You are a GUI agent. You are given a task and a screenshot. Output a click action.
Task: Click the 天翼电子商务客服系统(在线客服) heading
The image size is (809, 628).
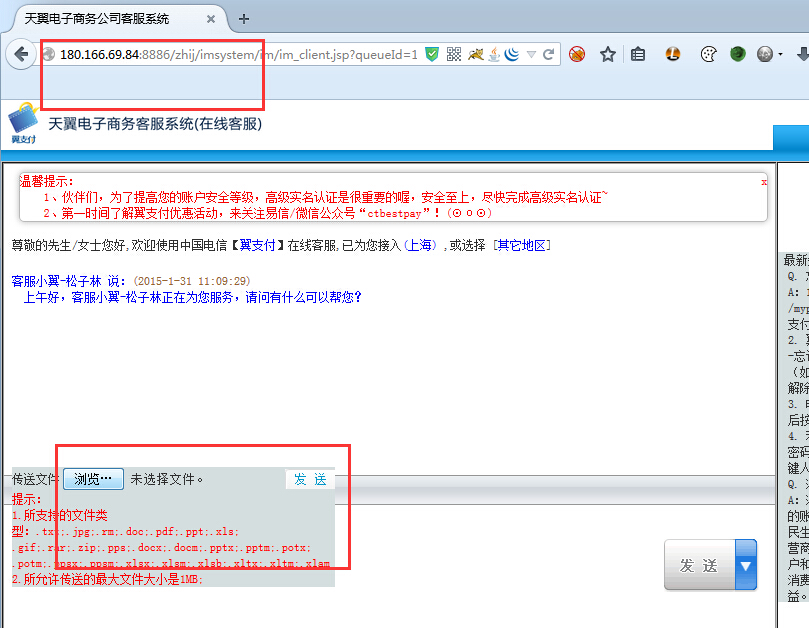[155, 124]
